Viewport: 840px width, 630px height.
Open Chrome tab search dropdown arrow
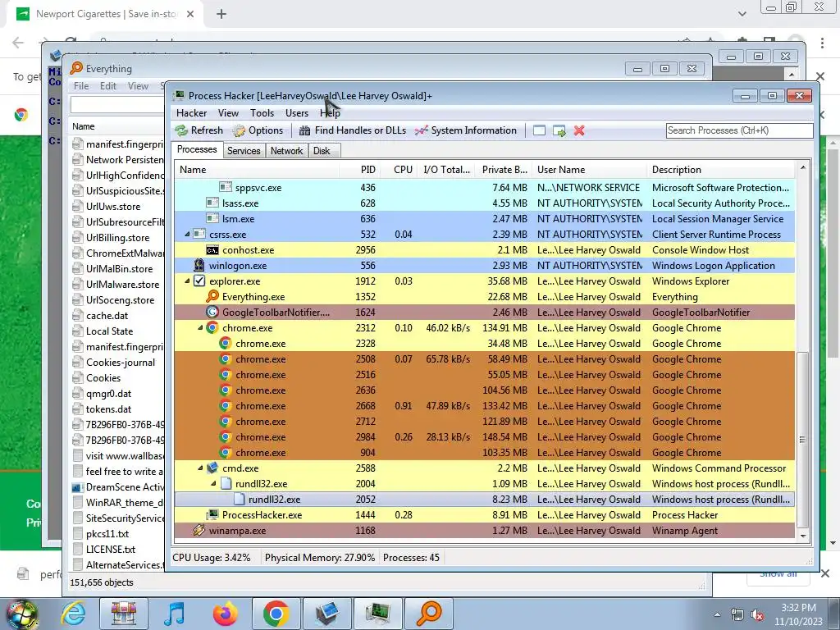(742, 14)
